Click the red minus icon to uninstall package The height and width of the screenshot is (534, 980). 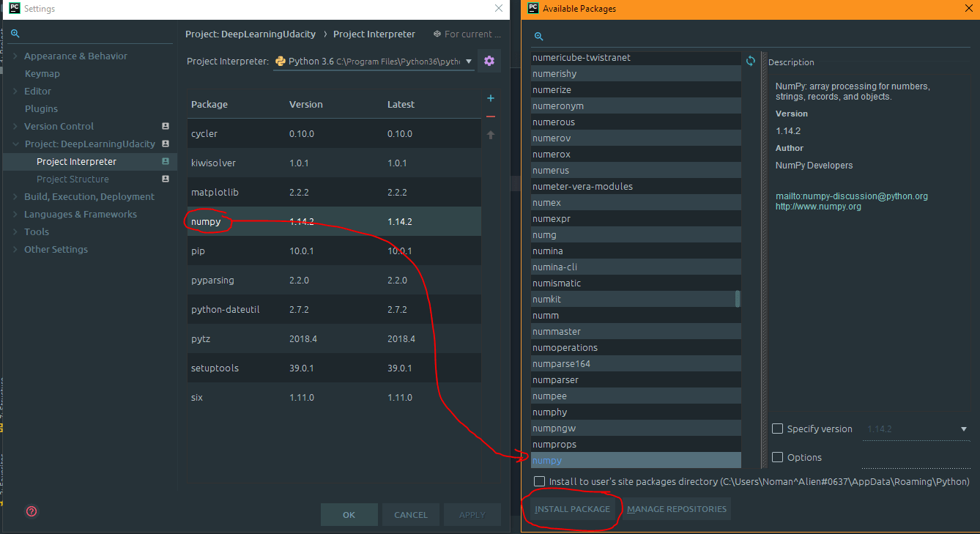click(x=491, y=116)
